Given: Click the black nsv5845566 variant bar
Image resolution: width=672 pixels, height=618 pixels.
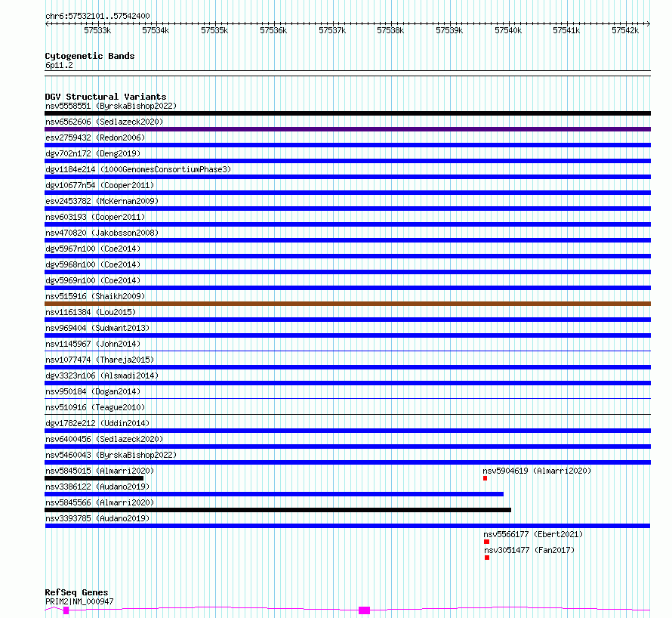Looking at the screenshot, I should click(278, 510).
